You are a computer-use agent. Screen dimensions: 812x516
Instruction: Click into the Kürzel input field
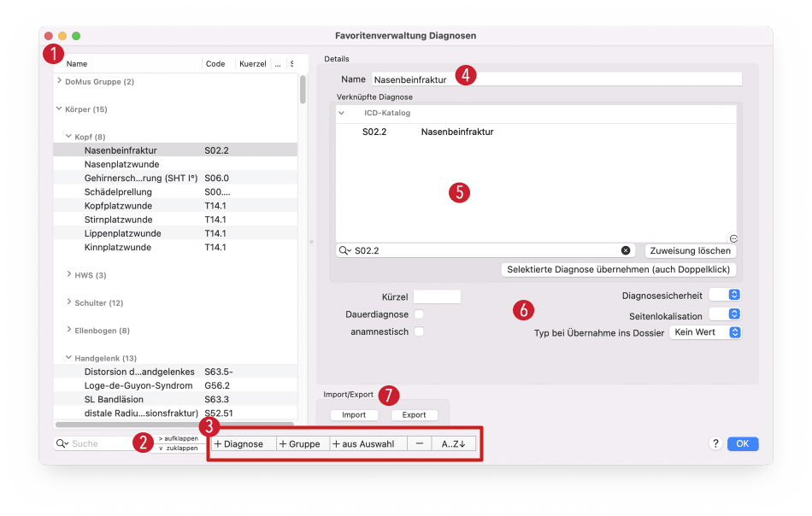point(437,296)
